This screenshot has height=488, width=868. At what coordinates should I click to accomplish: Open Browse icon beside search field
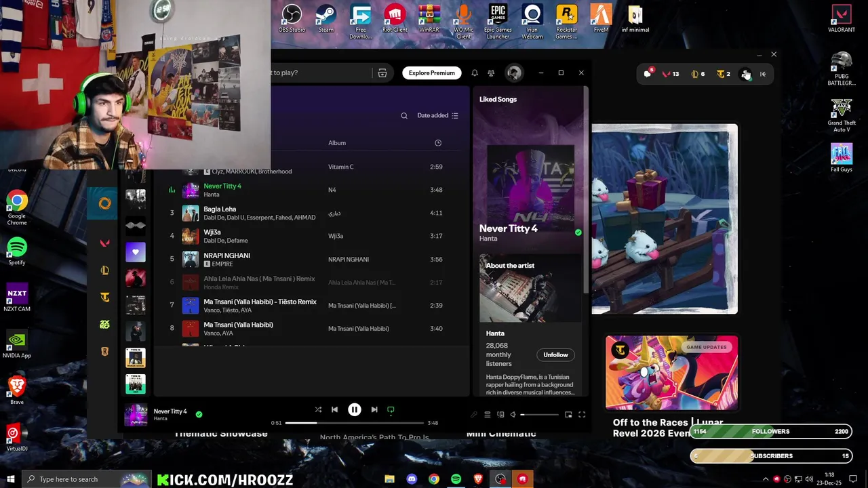pyautogui.click(x=382, y=73)
